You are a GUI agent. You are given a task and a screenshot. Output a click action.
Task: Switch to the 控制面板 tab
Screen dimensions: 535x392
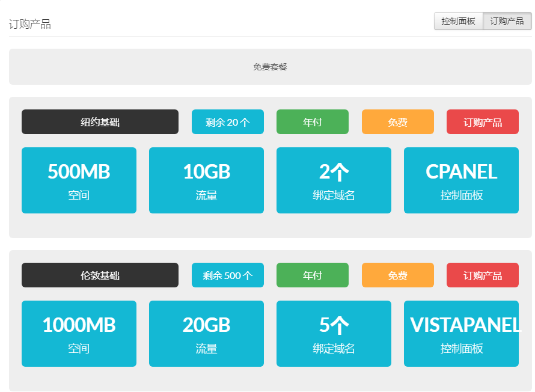[458, 21]
